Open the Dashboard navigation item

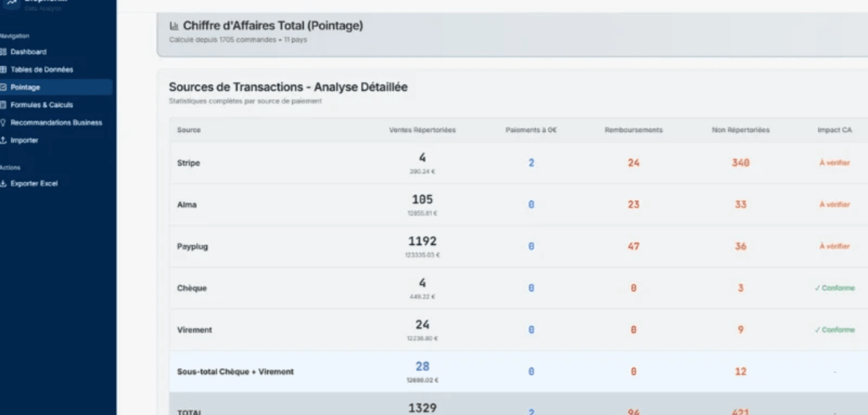tap(28, 52)
